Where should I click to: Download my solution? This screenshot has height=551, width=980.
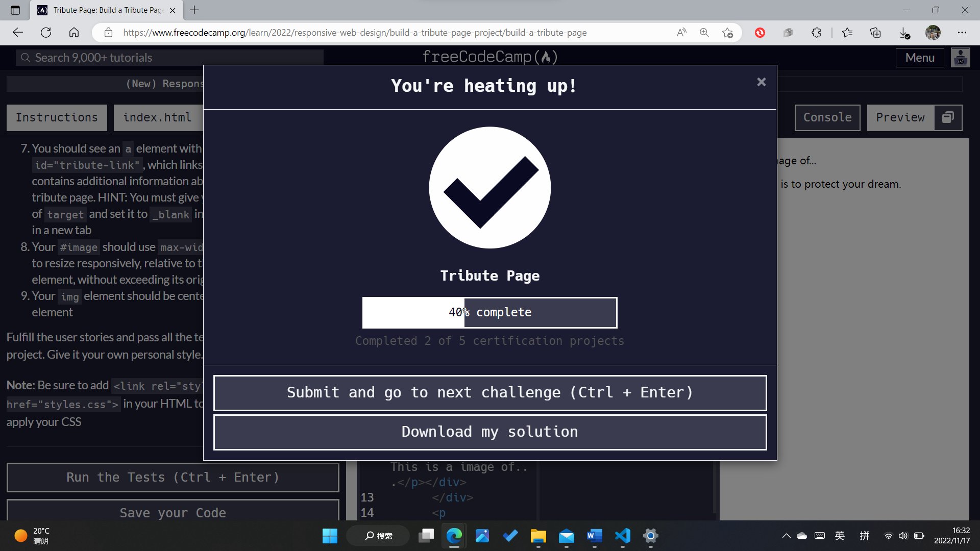click(489, 432)
